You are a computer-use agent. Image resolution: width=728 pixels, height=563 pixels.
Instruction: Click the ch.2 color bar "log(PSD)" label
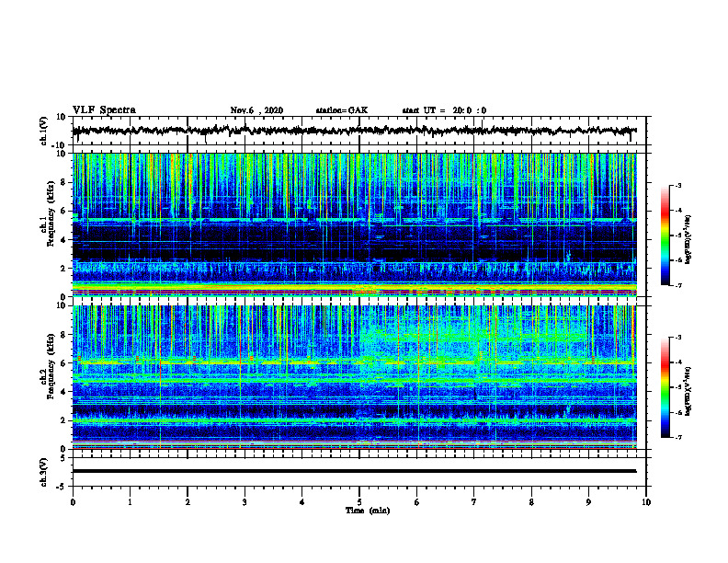click(x=688, y=392)
